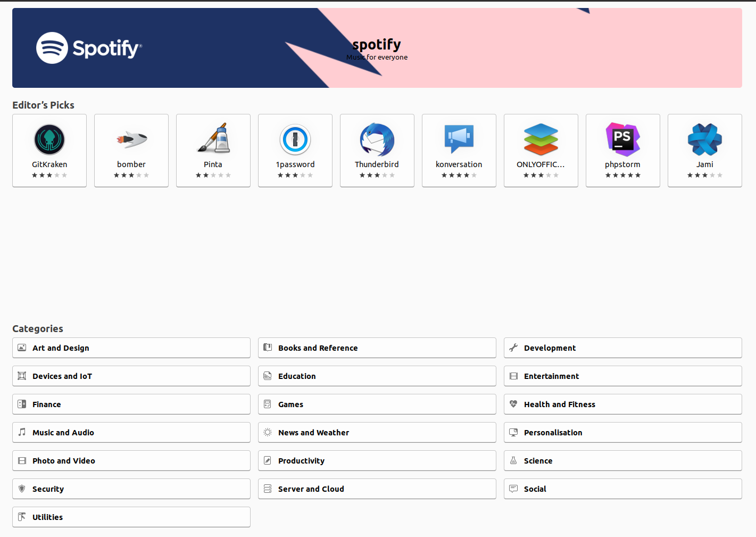Open the Pinta paintbrush icon
756x537 pixels.
(x=213, y=139)
